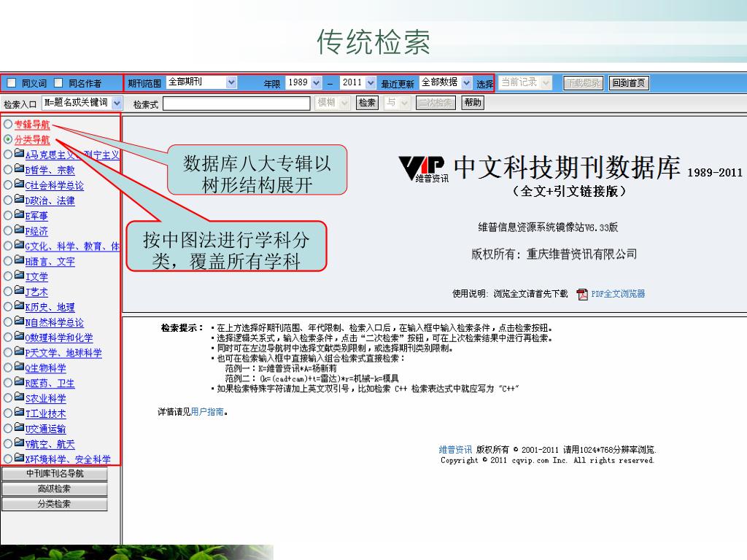This screenshot has width=747, height=560.
Task: Open the F经济 category link
Action: (36, 231)
